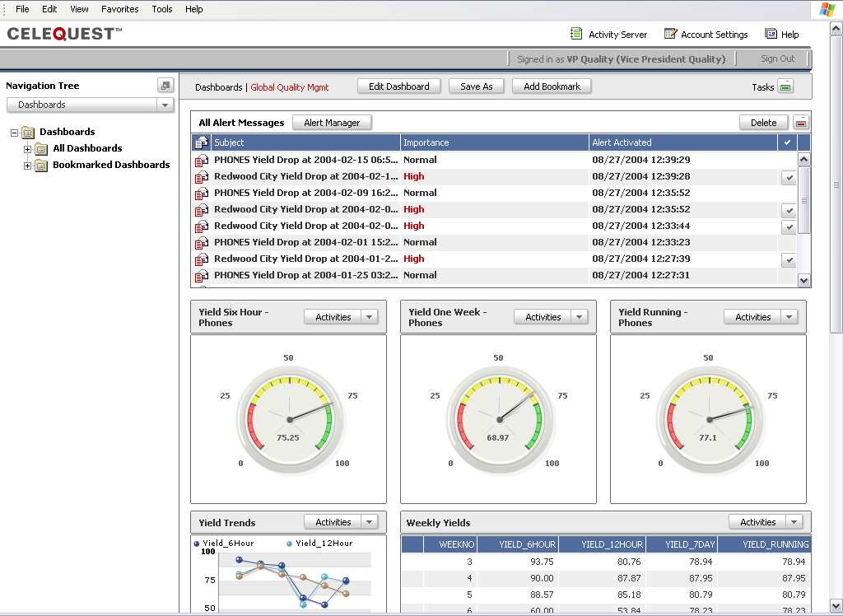Viewport: 843px width, 616px height.
Task: Open alert icon for Redwood City 2004-01-2 row
Action: 202,259
